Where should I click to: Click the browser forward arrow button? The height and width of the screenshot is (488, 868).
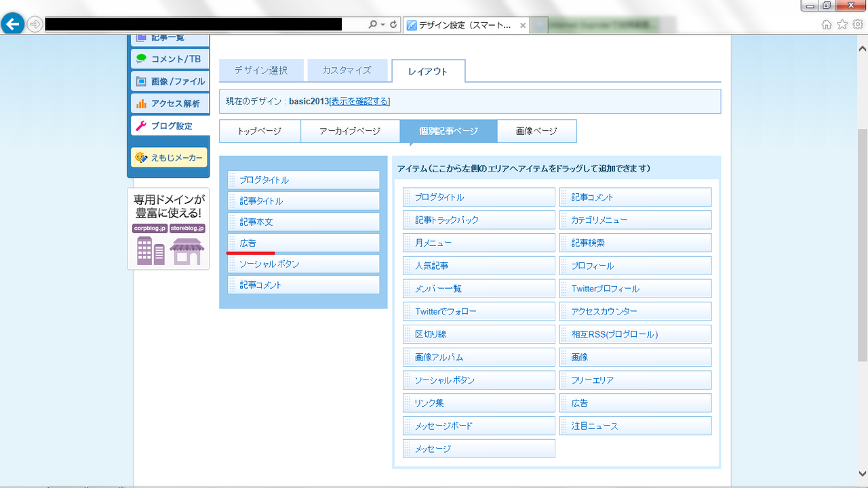coord(35,24)
